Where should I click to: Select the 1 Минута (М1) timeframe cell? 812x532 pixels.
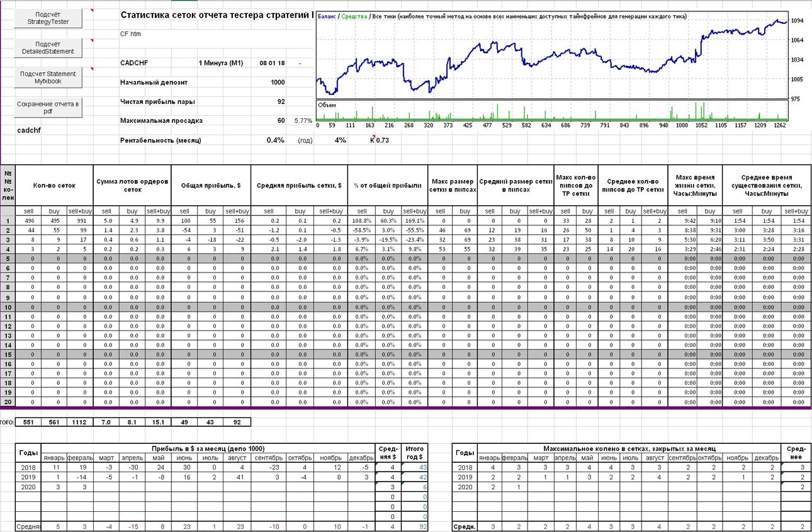coord(220,63)
